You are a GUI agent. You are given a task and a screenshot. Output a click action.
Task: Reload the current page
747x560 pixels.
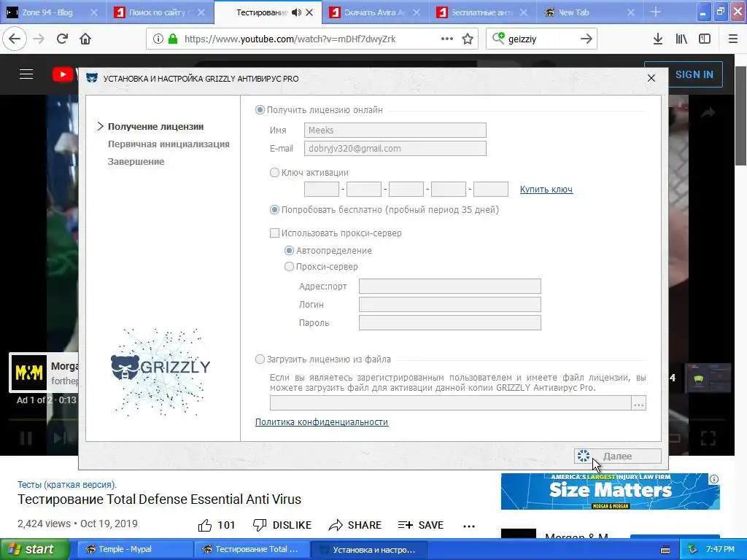pyautogui.click(x=62, y=39)
